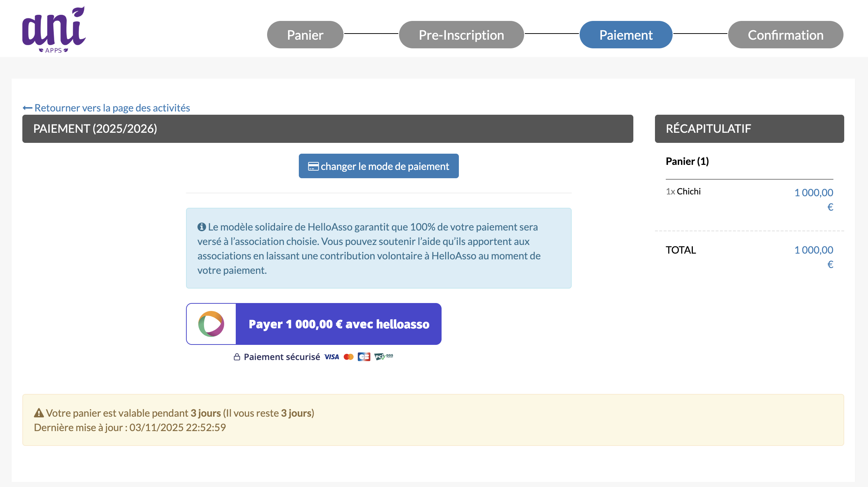
Task: Pay 1 000,00 € with helloasso
Action: 338,324
